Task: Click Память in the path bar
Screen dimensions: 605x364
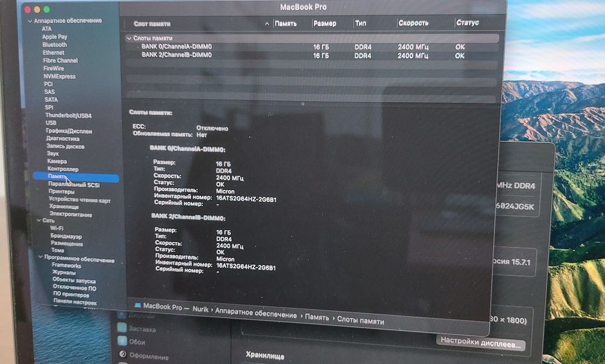Action: tap(317, 317)
